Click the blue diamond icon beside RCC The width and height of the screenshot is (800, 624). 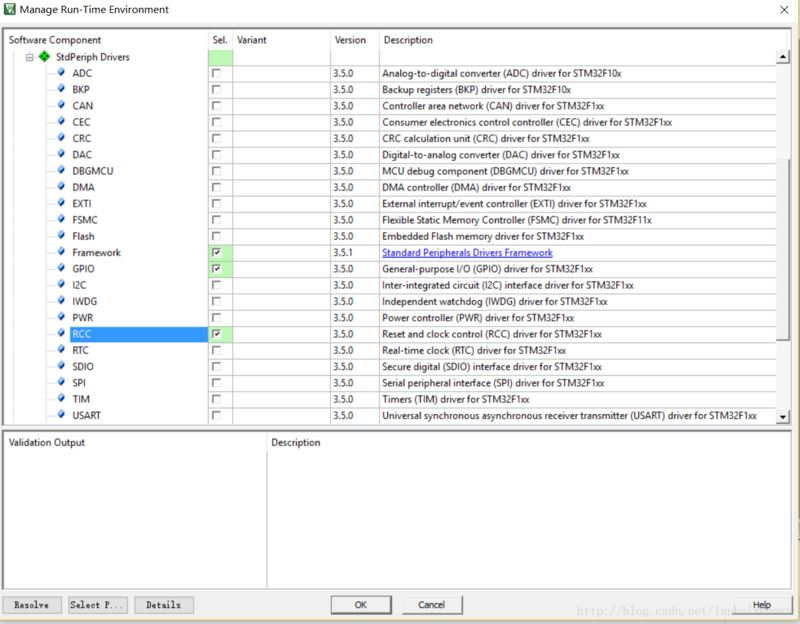click(x=61, y=334)
